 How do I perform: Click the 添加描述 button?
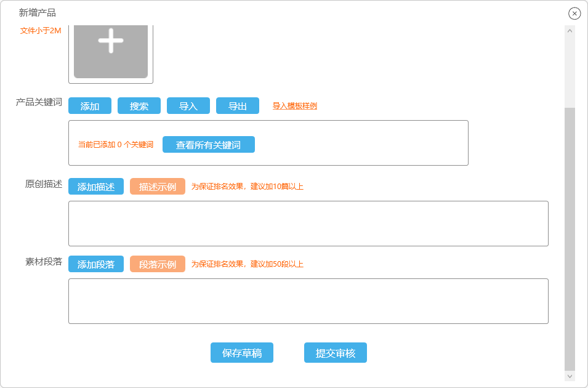point(96,187)
